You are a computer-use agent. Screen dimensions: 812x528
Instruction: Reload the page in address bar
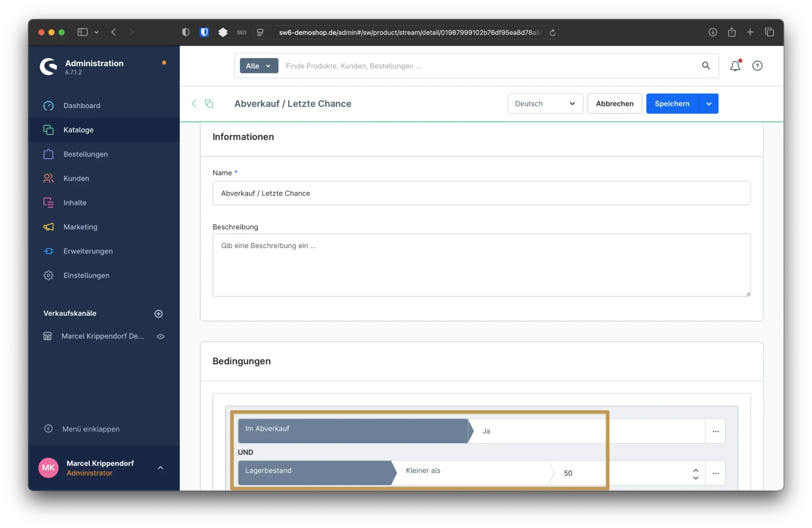click(x=553, y=32)
